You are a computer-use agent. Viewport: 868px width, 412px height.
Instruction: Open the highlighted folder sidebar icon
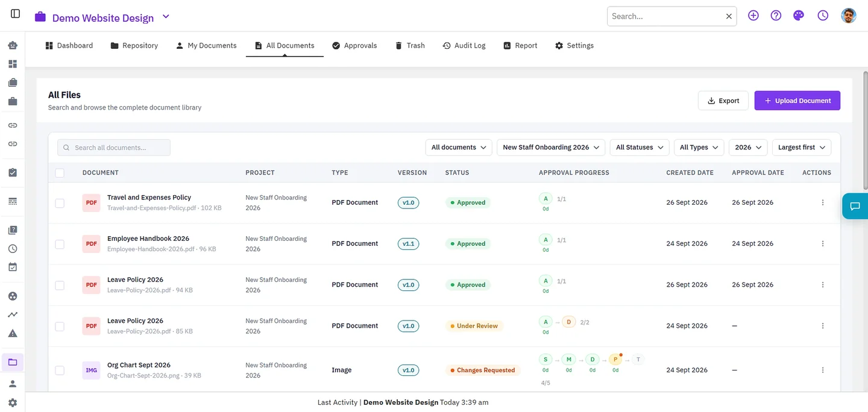13,362
